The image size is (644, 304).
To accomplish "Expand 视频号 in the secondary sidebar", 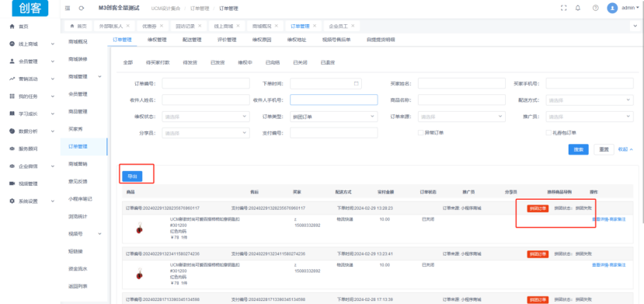I will pyautogui.click(x=99, y=234).
